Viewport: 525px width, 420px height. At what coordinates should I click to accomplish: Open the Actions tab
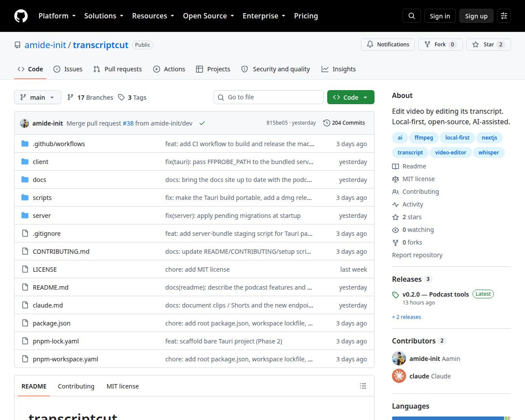point(169,69)
